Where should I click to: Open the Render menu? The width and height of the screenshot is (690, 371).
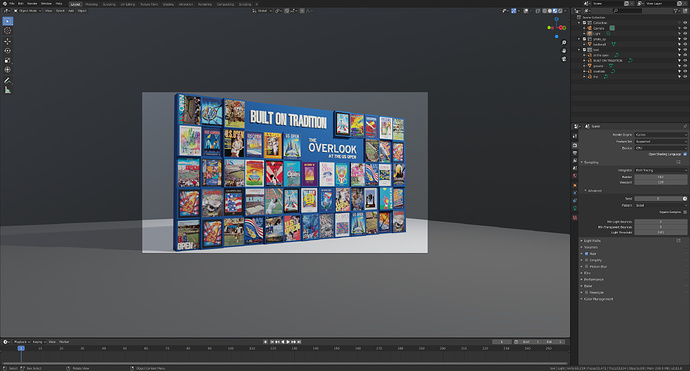[32, 4]
